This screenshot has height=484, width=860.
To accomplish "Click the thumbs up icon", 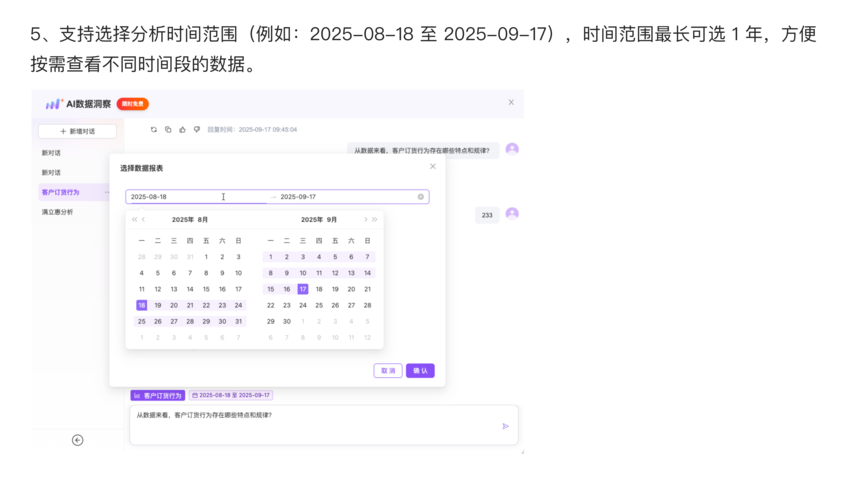I will point(182,130).
